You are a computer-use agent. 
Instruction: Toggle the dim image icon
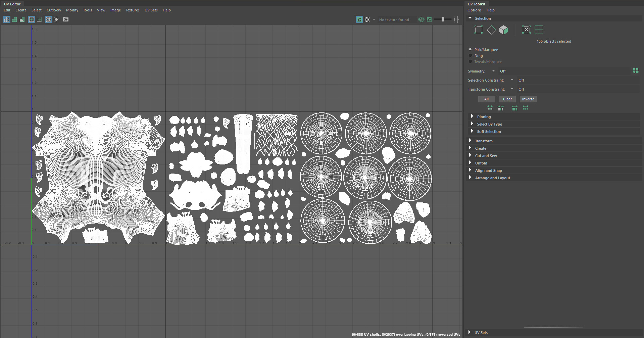pyautogui.click(x=429, y=19)
